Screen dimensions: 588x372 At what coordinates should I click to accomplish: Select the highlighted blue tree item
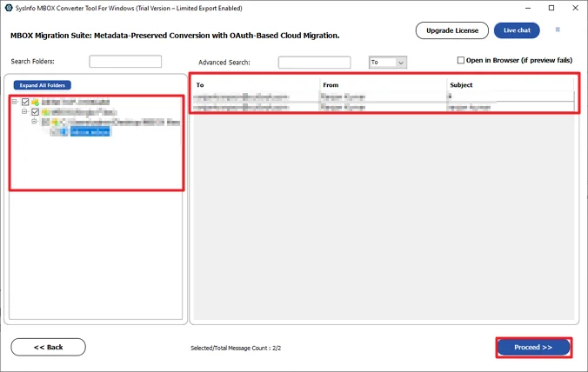[90, 131]
